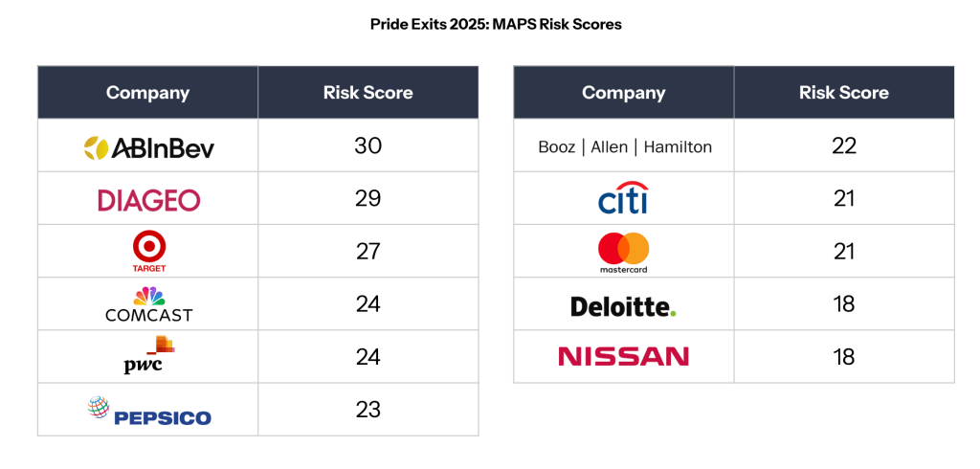This screenshot has width=980, height=469.
Task: Select Booz Allen Hamilton's score of 22
Action: click(x=844, y=145)
